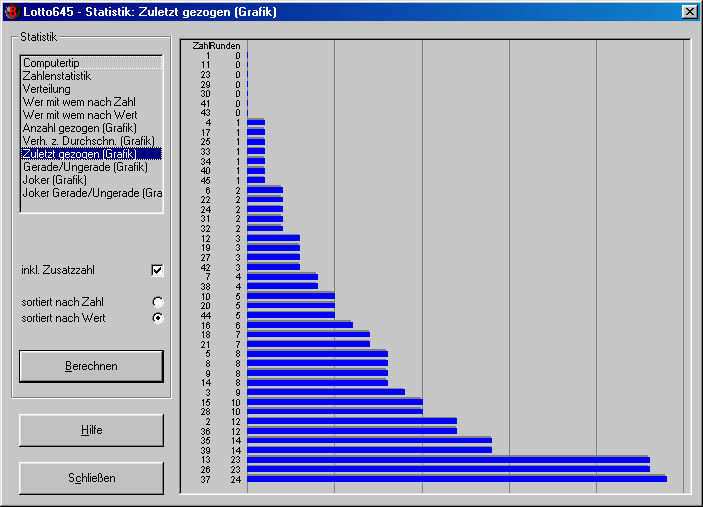Image resolution: width=703 pixels, height=507 pixels.
Task: Click number 18 label in Zahl column
Action: click(205, 334)
